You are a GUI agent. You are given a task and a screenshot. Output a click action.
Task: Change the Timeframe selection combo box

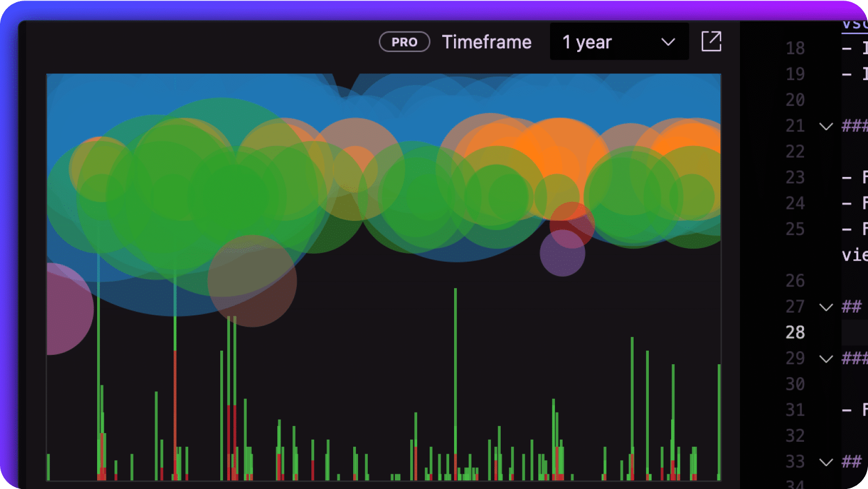coord(618,42)
